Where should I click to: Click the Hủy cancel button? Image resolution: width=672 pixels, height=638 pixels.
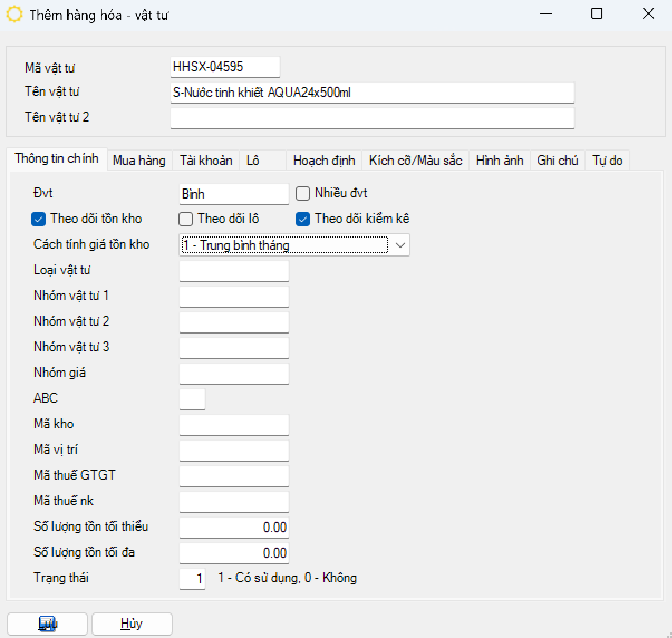132,623
